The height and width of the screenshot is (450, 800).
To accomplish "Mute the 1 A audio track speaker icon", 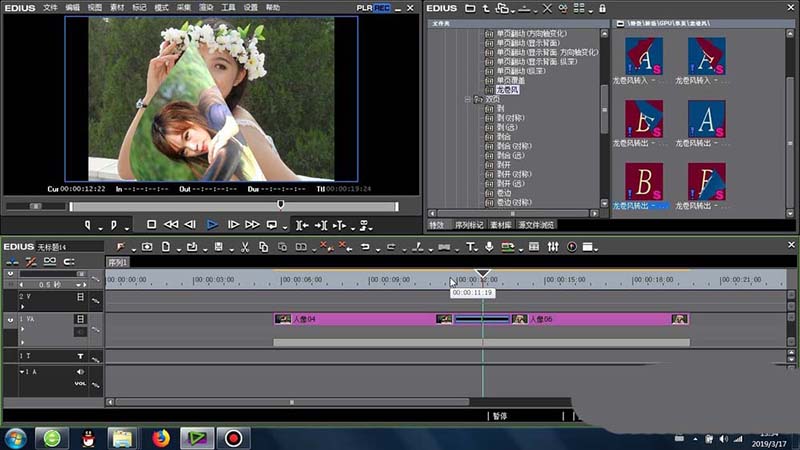I will (80, 372).
